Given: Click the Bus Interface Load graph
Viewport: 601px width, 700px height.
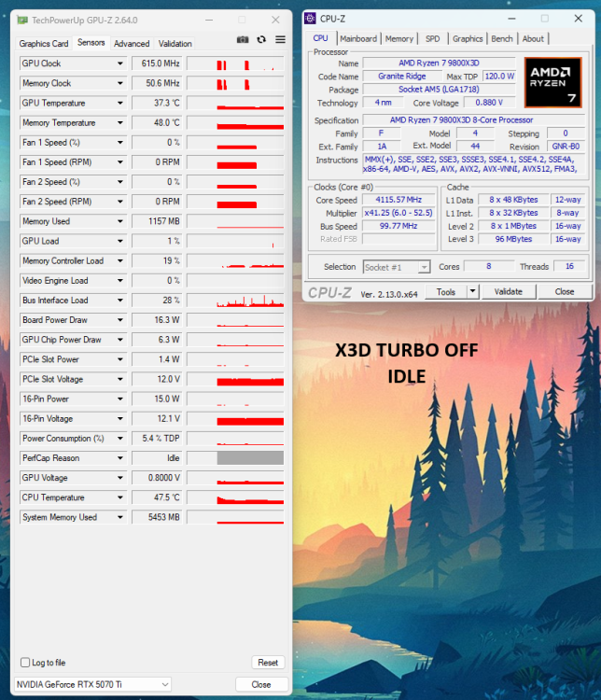Looking at the screenshot, I should [235, 300].
